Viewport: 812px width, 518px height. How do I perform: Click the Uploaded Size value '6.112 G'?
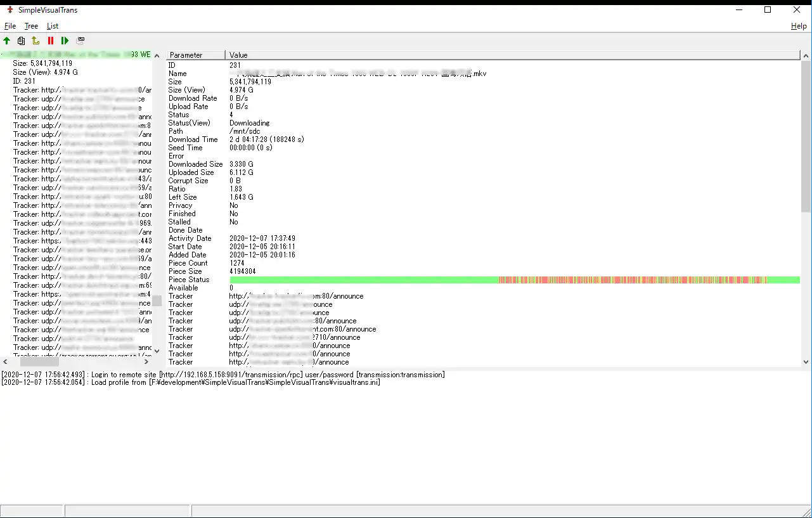point(242,172)
